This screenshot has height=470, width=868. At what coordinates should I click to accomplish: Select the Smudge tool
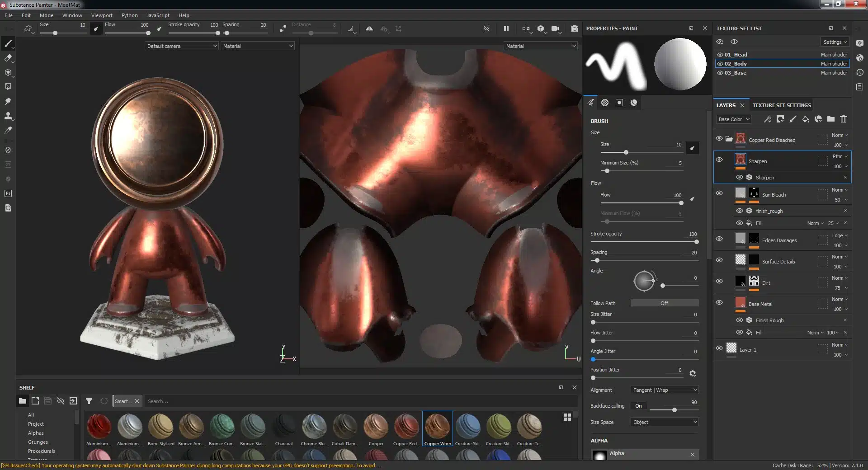coord(8,101)
